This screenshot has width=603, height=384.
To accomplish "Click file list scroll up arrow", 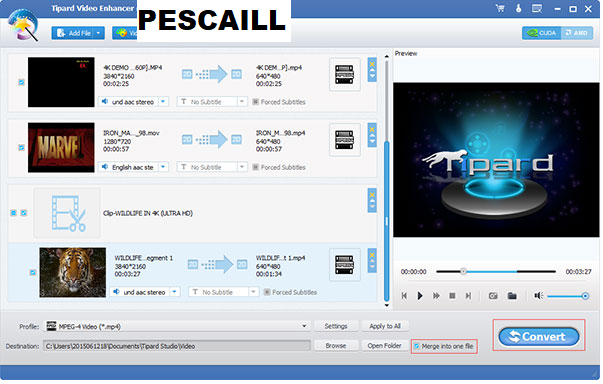I will (386, 57).
